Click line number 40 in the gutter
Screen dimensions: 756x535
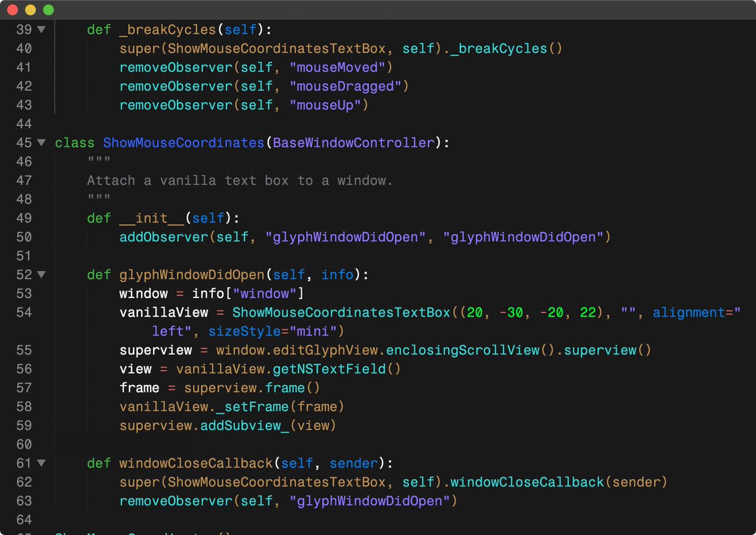pos(24,48)
